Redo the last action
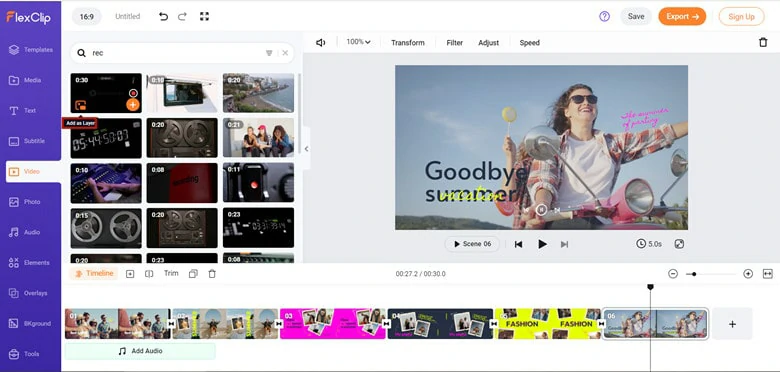This screenshot has width=780, height=372. click(x=182, y=16)
